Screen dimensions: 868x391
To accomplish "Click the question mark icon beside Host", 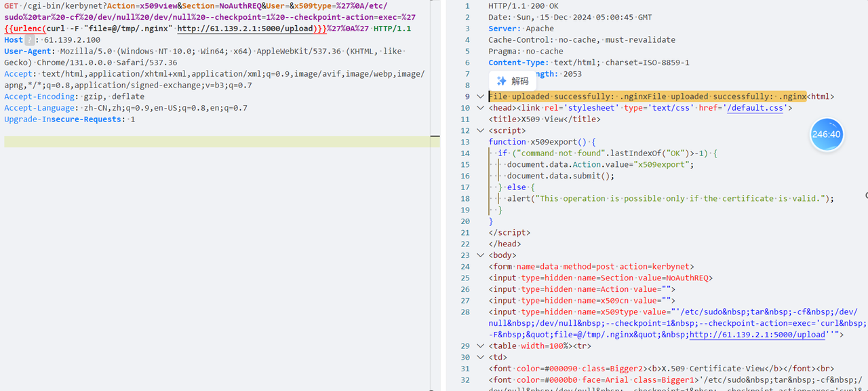I will click(x=29, y=40).
